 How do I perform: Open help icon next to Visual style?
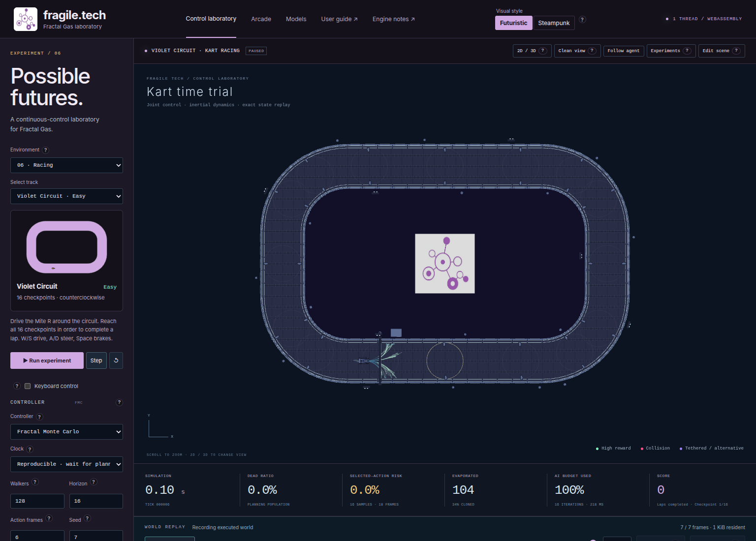(582, 20)
